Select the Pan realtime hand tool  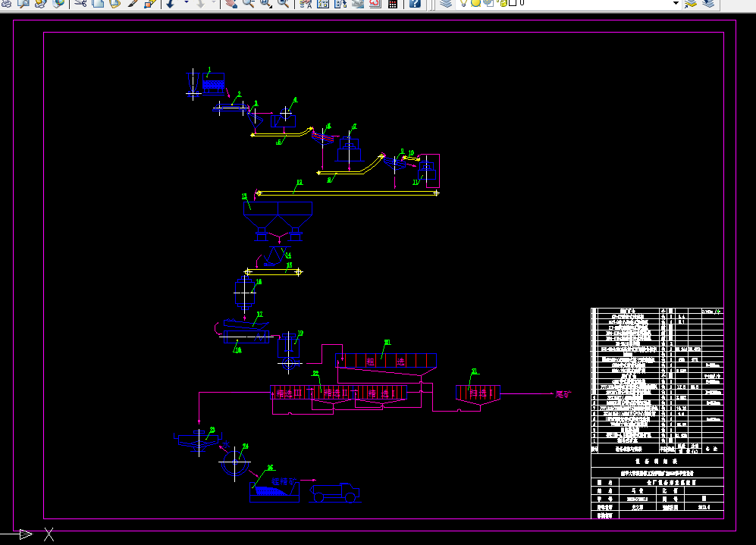coord(231,3)
